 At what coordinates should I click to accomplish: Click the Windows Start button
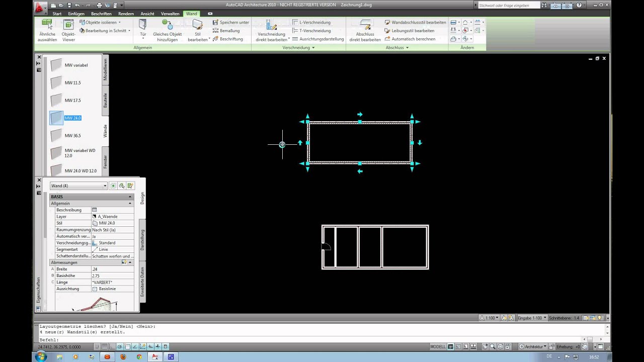41,356
